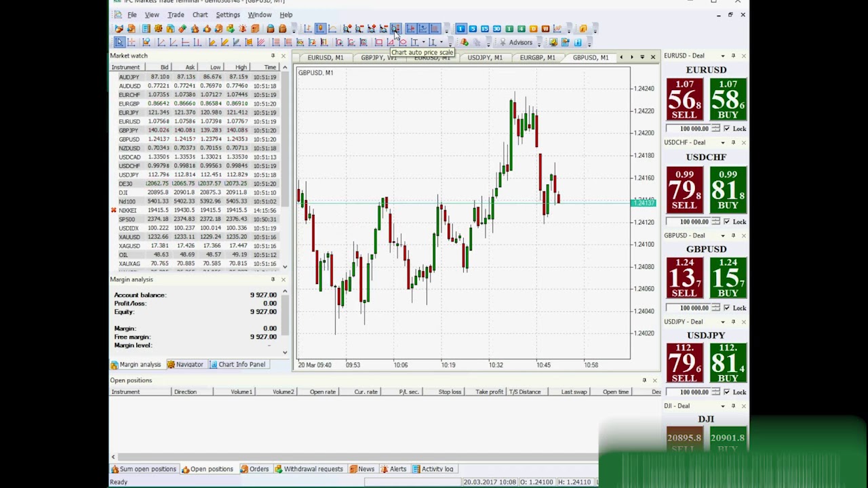Screen dimensions: 868x488
Task: Switch chart to bar type
Action: [x=308, y=28]
